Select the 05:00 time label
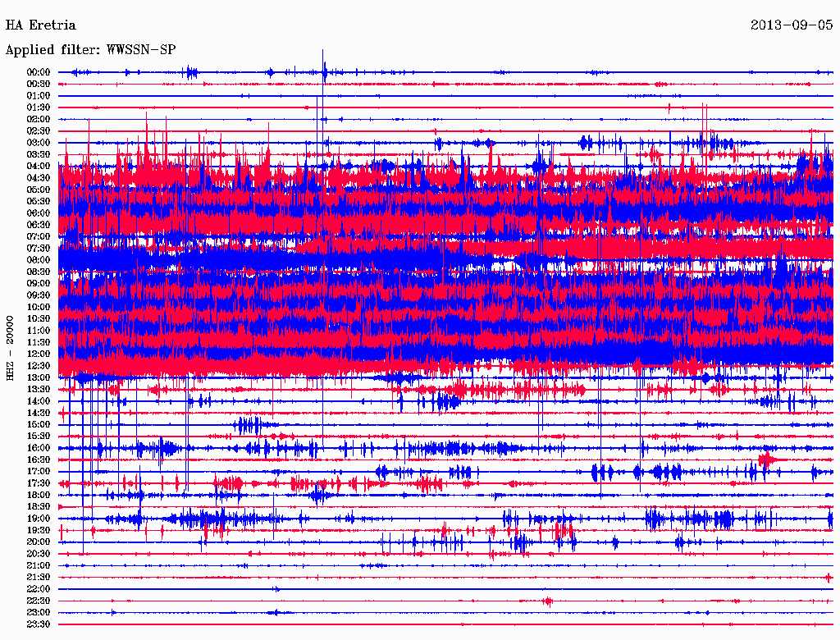 pos(39,190)
